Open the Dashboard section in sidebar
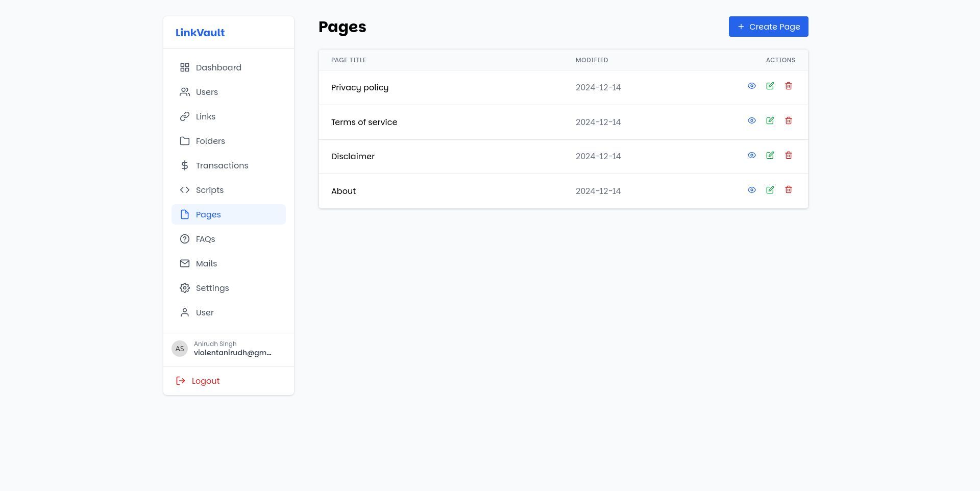Viewport: 980px width, 491px height. [x=218, y=68]
